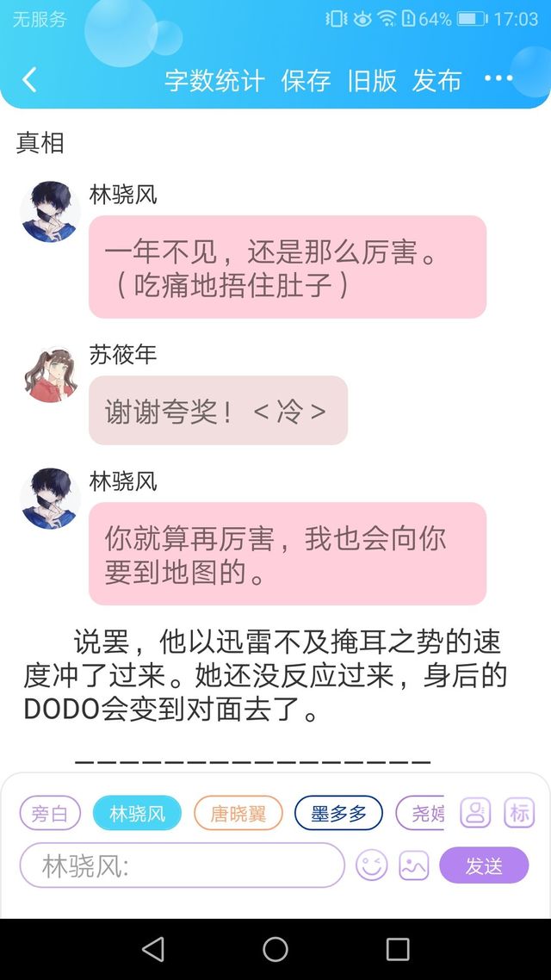The height and width of the screenshot is (980, 551).
Task: Select the selected 林骁风 character chip
Action: [138, 813]
